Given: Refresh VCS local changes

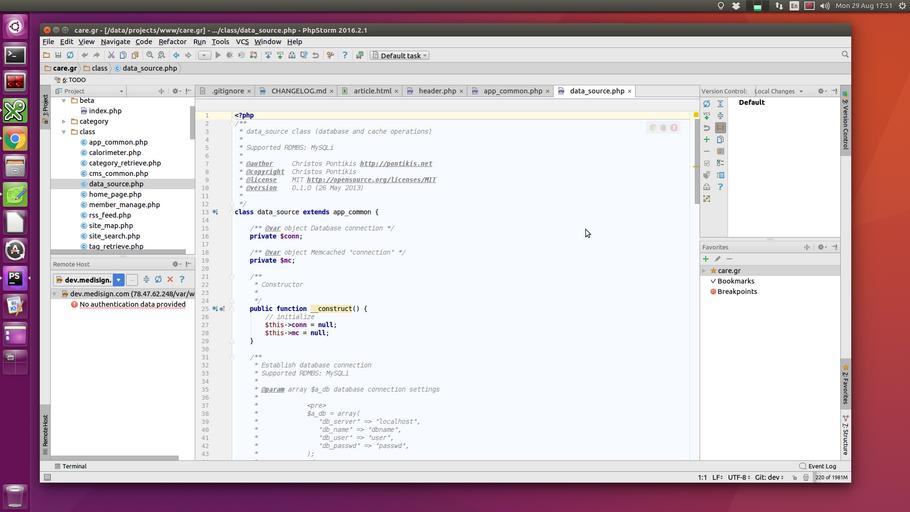Looking at the screenshot, I should click(x=706, y=104).
